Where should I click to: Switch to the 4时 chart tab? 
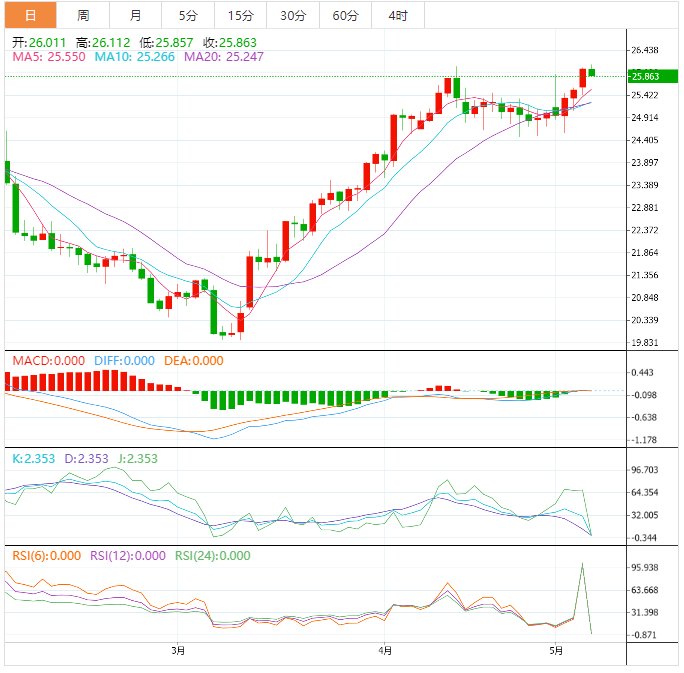[x=397, y=15]
